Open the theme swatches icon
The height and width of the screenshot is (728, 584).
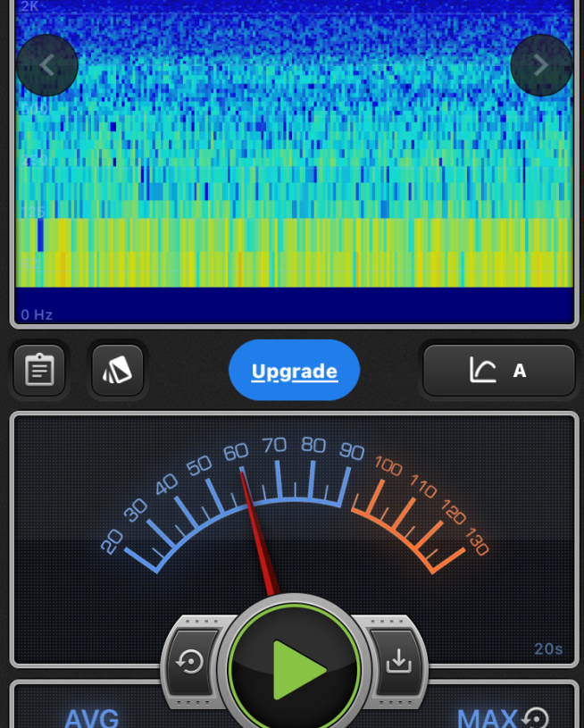117,370
